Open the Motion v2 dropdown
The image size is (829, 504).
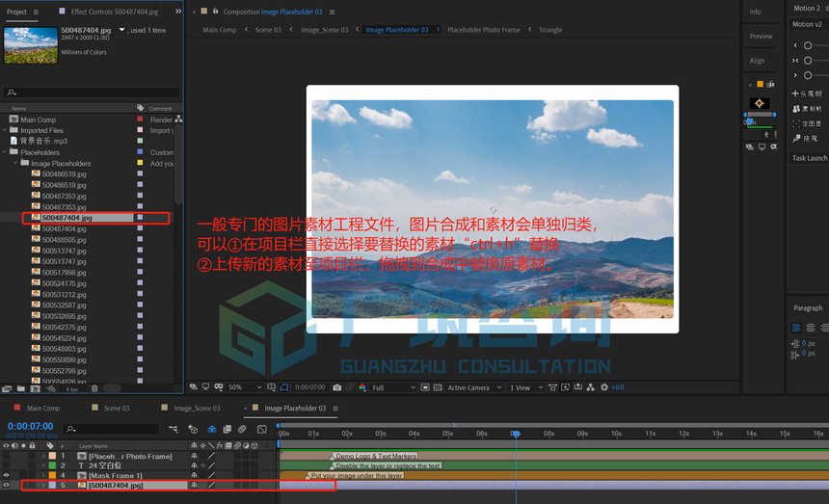(x=809, y=24)
